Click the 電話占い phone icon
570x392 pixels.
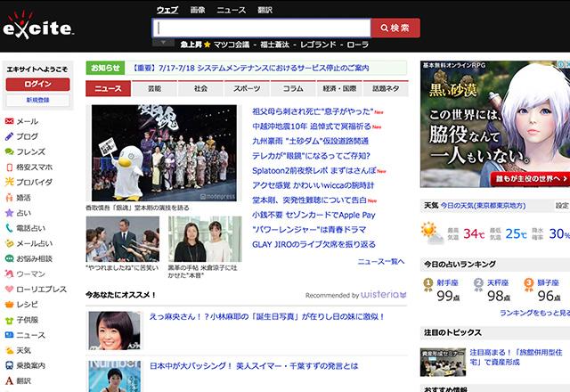click(9, 228)
